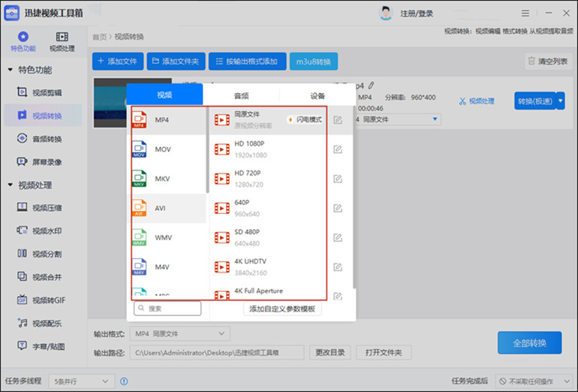The image size is (578, 392).
Task: Choose the M4V format icon
Action: [140, 267]
